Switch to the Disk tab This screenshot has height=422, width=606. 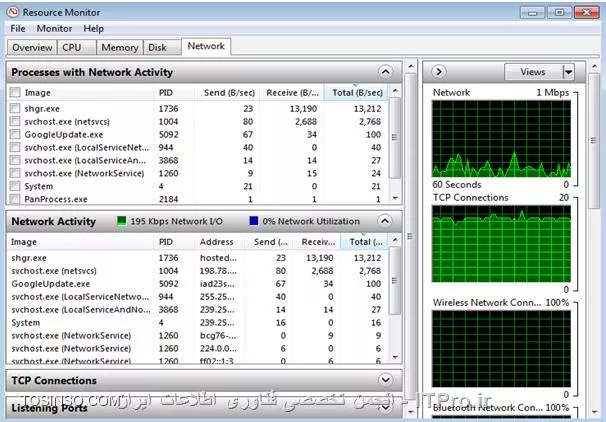tap(162, 48)
